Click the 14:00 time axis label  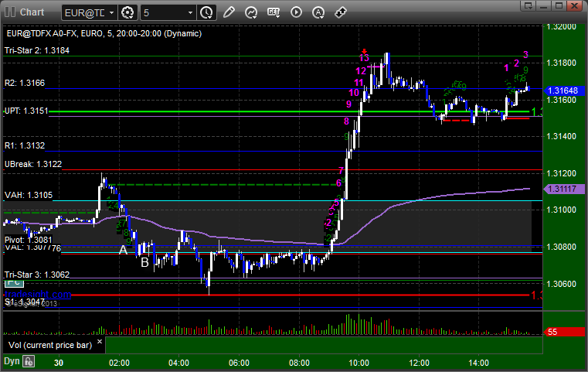click(x=478, y=363)
